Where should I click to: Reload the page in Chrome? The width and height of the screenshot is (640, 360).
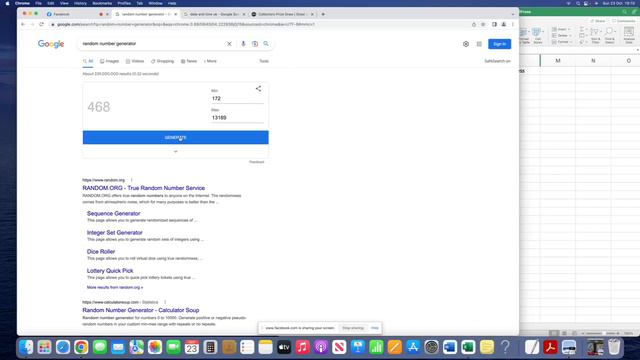pyautogui.click(x=41, y=24)
